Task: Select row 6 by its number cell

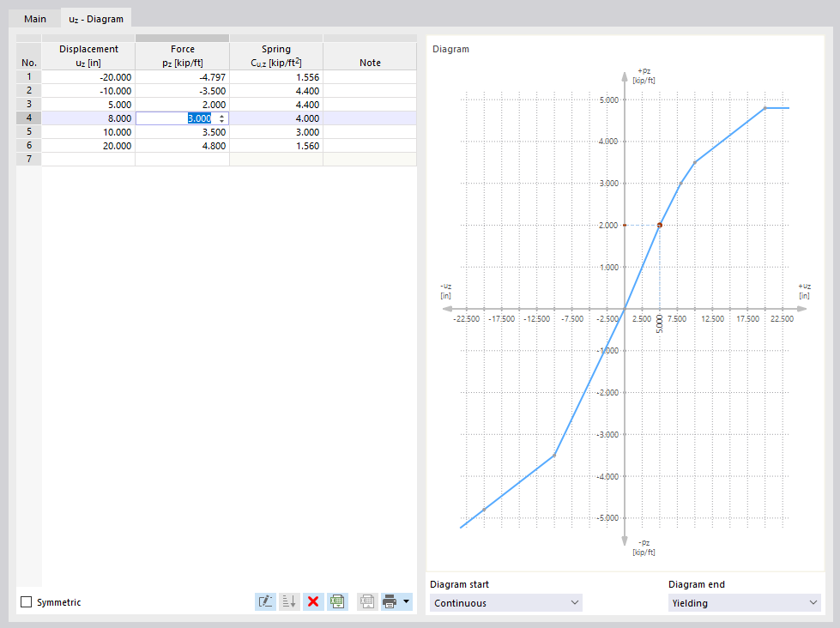Action: 28,145
